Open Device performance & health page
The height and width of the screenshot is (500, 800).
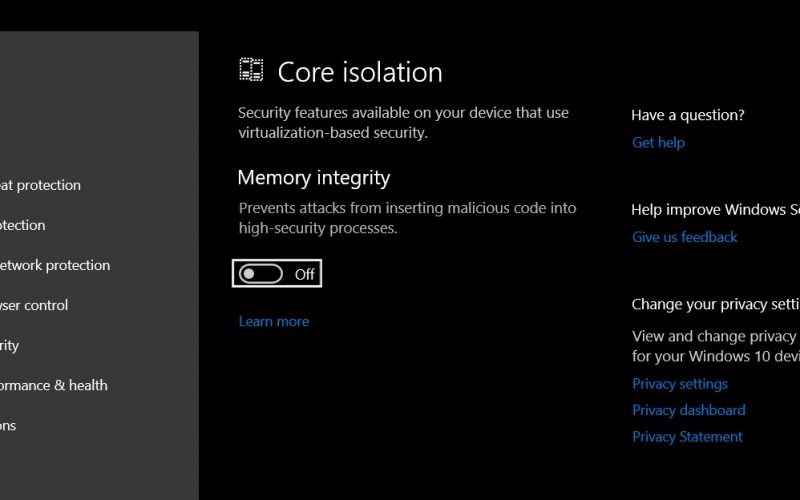click(x=54, y=385)
